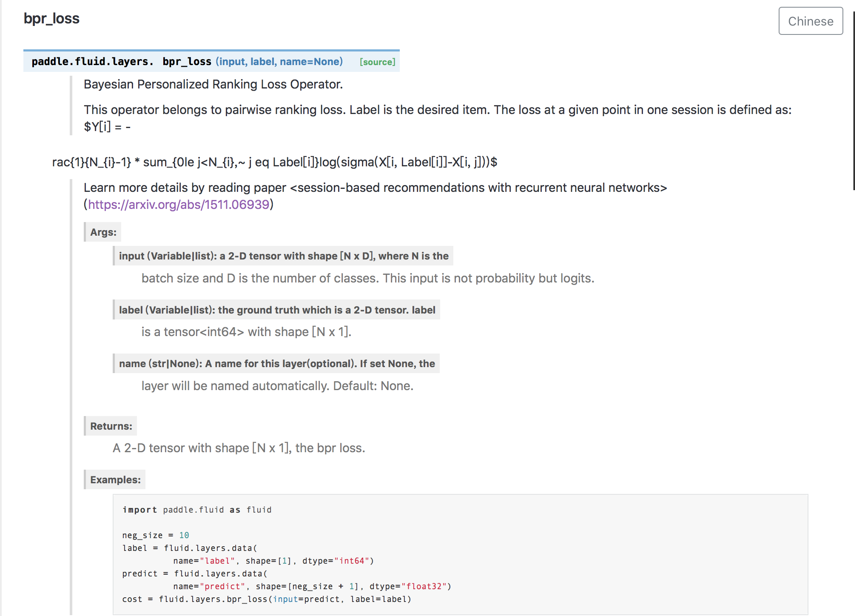Click the Examples: section label
This screenshot has height=616, width=865.
point(115,480)
